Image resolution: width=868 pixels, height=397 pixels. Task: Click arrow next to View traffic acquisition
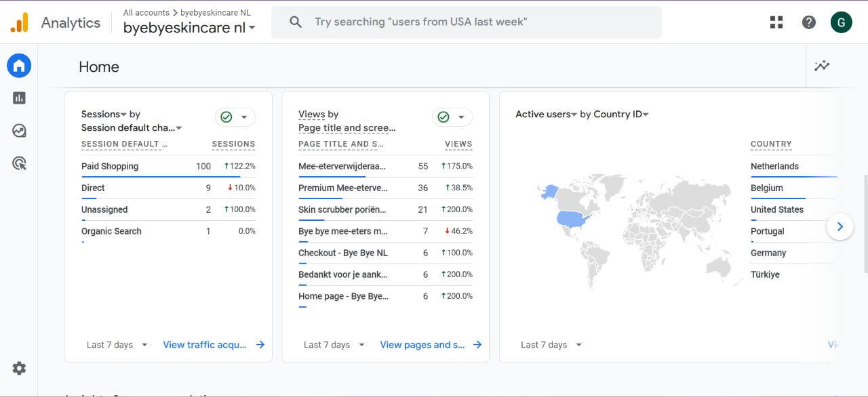point(260,345)
